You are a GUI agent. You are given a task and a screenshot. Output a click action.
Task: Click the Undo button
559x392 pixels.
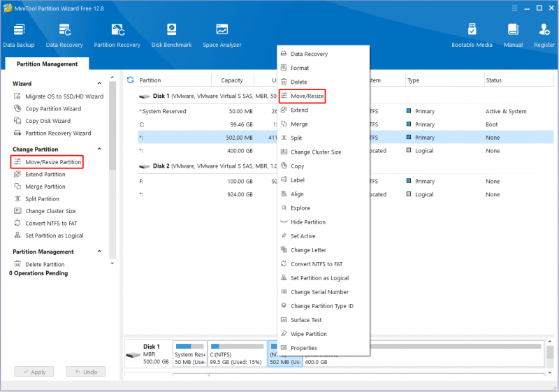point(86,372)
